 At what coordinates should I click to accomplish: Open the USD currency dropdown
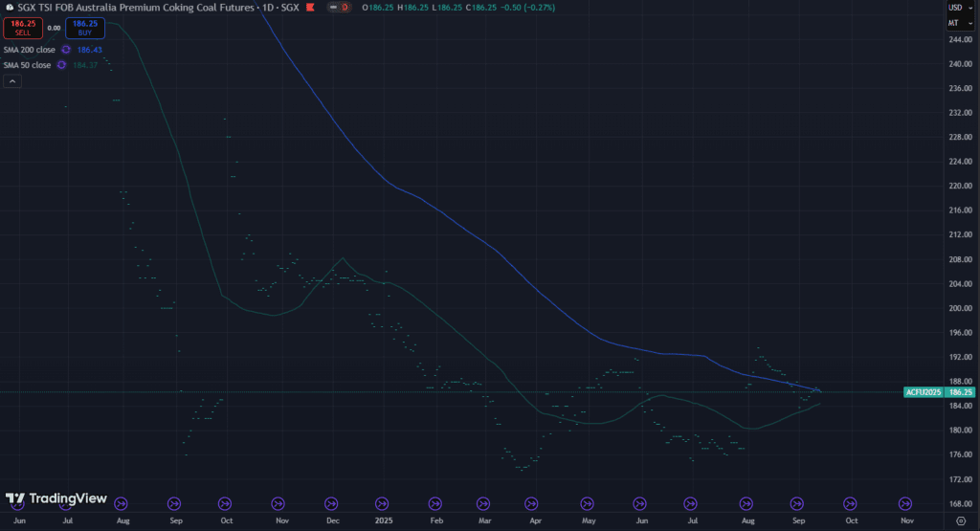pos(954,8)
